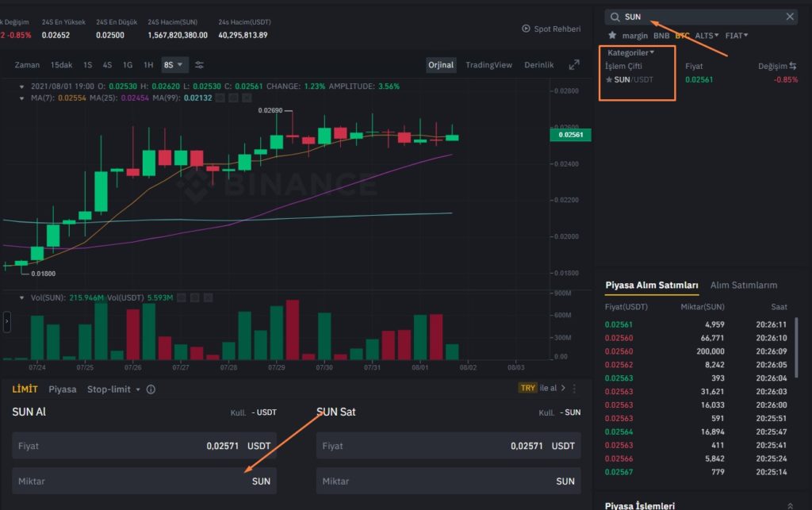Select the Orjinal chart tab

pos(441,65)
